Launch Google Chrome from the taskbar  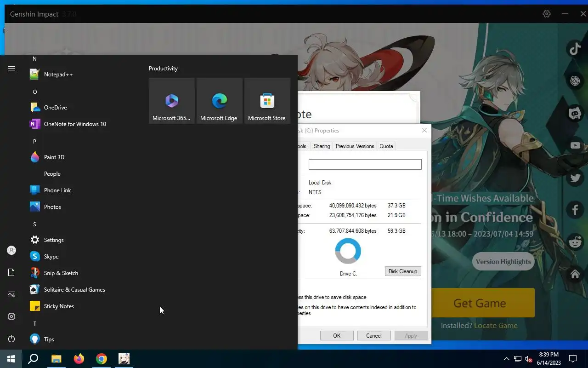click(102, 359)
